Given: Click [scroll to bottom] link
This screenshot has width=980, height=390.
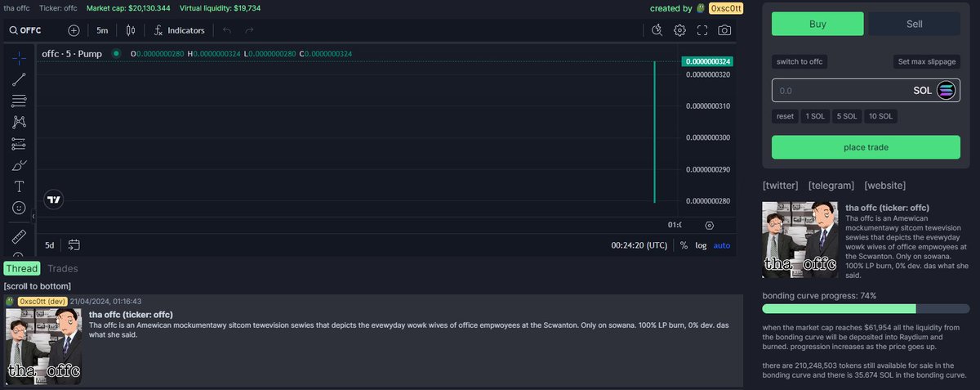Looking at the screenshot, I should 37,286.
